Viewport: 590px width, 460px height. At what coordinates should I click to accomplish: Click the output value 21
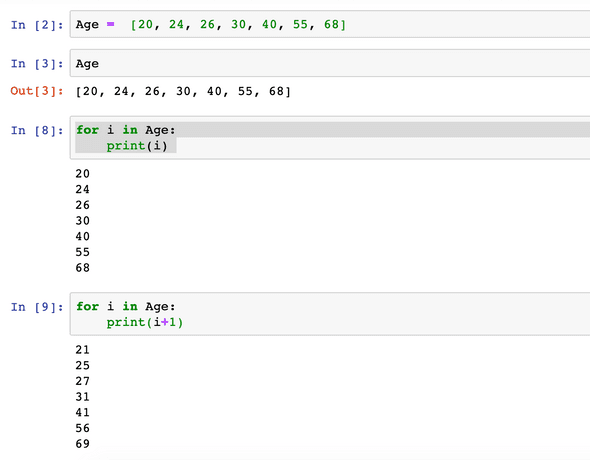click(82, 350)
